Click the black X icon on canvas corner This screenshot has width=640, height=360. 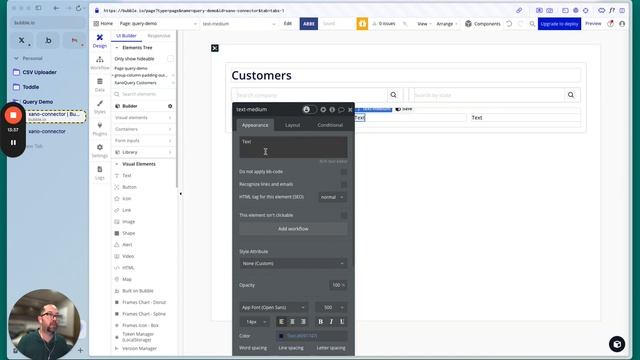pos(215,48)
